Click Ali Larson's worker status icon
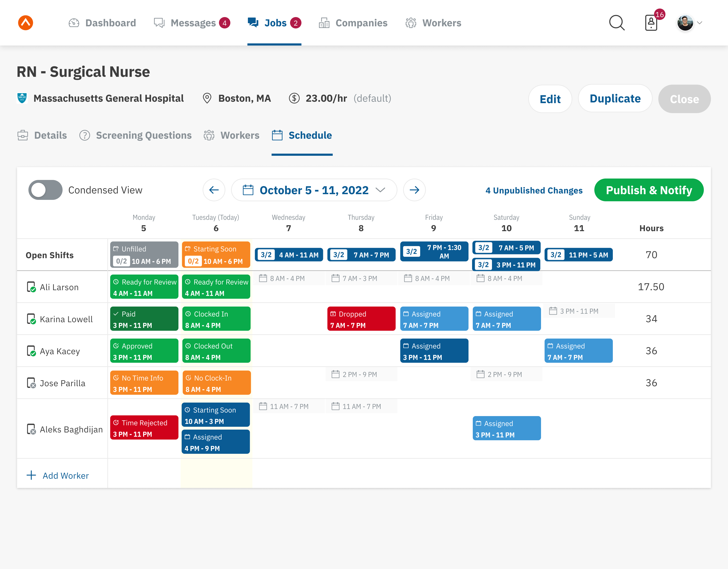 (31, 287)
